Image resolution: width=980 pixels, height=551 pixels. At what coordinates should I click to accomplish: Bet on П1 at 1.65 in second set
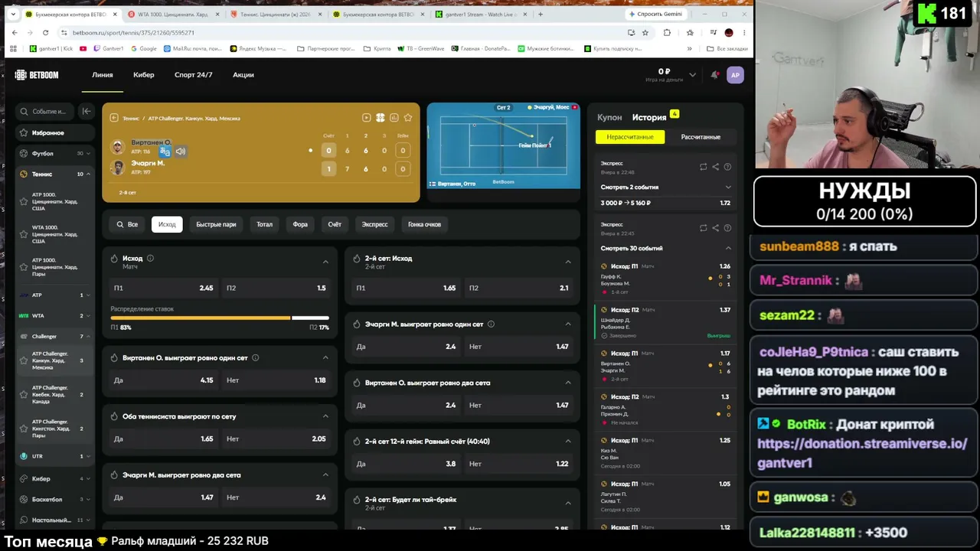point(407,288)
